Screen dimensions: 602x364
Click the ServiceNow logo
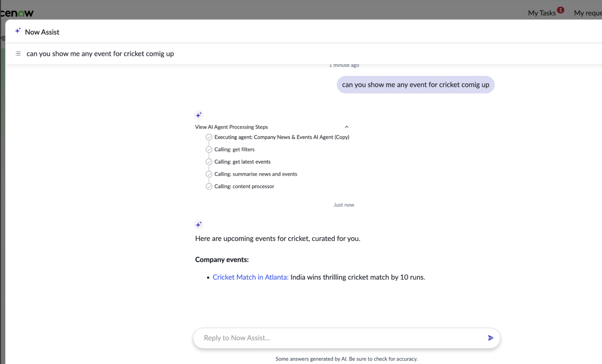coord(17,13)
